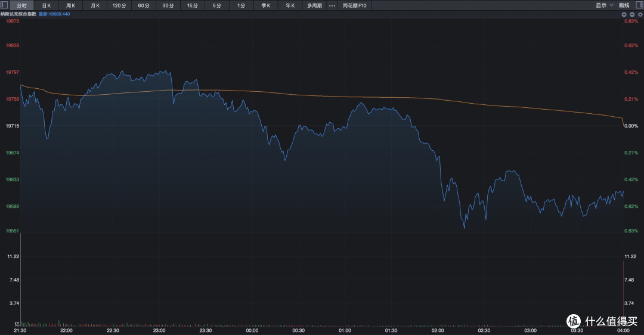This screenshot has height=335, width=644.
Task: Open chart settings gear icon
Action: coord(640,14)
